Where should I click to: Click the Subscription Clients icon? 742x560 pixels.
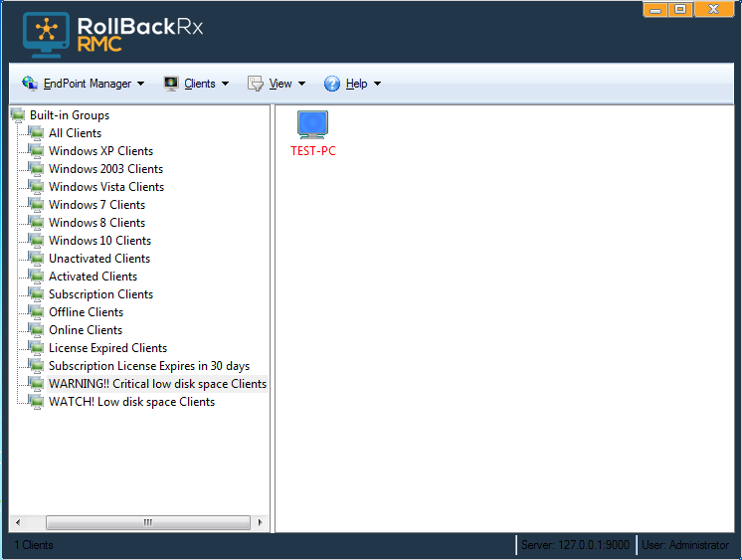tap(36, 294)
